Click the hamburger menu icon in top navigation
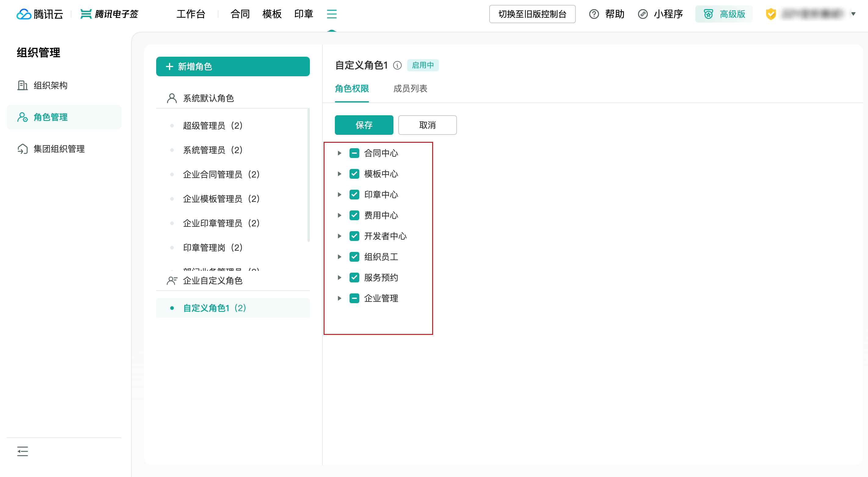The width and height of the screenshot is (868, 477). point(332,14)
